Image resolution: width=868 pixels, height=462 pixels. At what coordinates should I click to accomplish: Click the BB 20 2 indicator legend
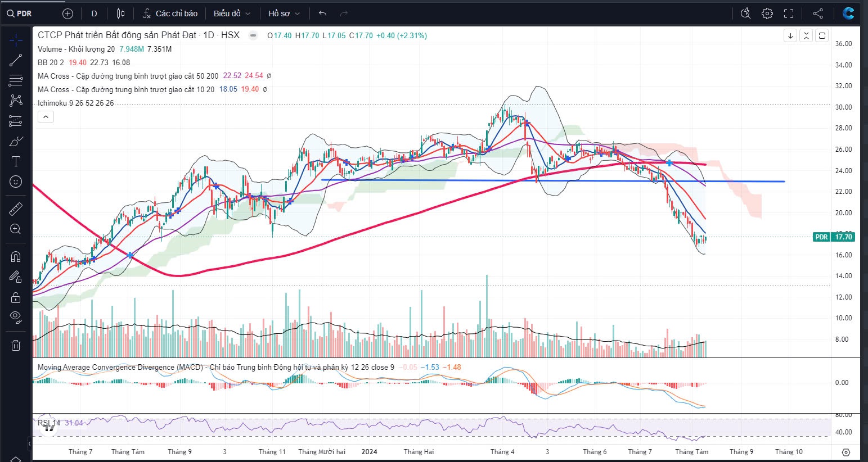51,62
